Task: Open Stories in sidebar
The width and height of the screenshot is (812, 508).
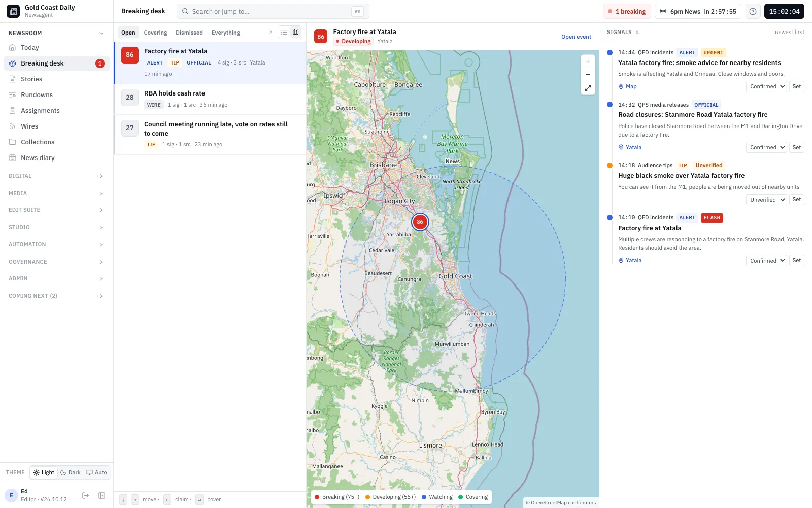Action: pyautogui.click(x=57, y=79)
